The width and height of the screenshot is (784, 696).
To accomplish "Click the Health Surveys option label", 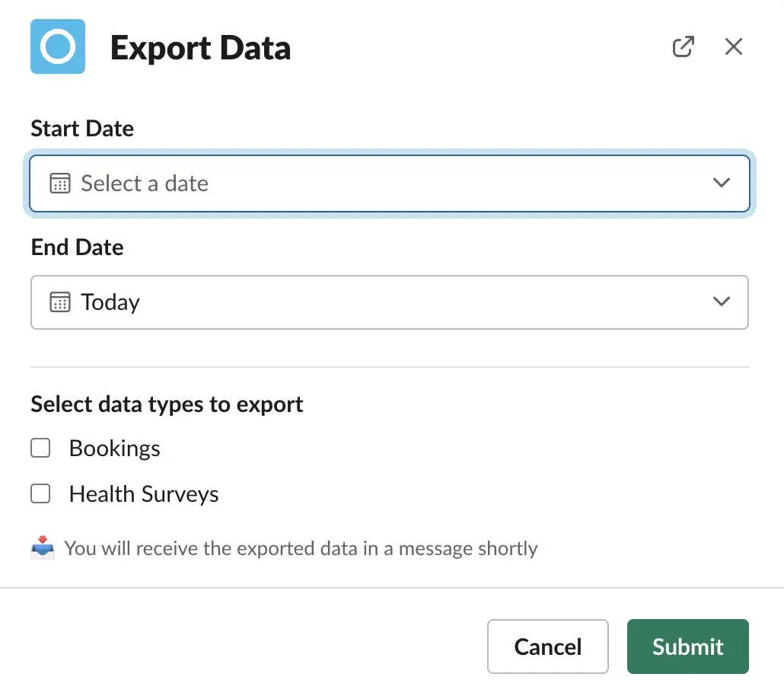I will pos(144,494).
